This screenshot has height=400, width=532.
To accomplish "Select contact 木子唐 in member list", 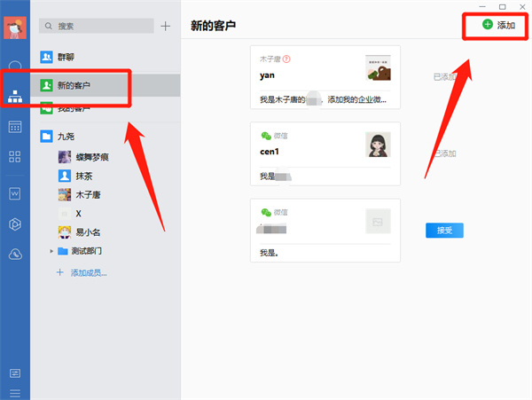I will [106, 195].
